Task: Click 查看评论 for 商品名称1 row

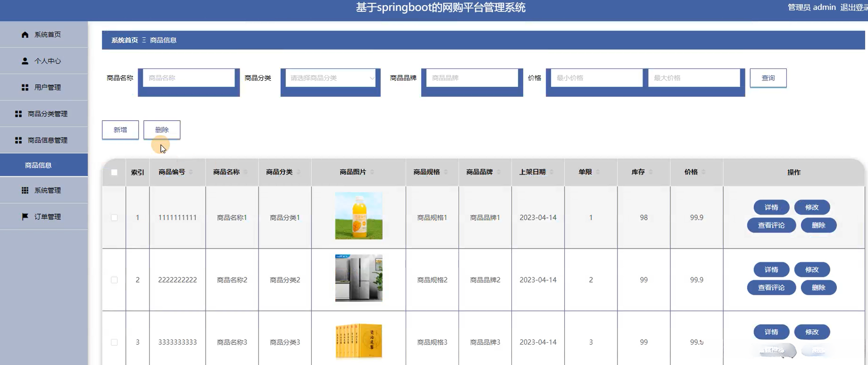Action: (771, 225)
